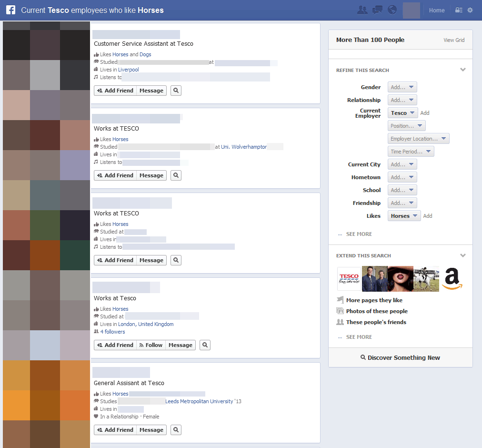Viewport: 482px width, 448px height.
Task: Open More pages they like
Action: click(x=374, y=300)
